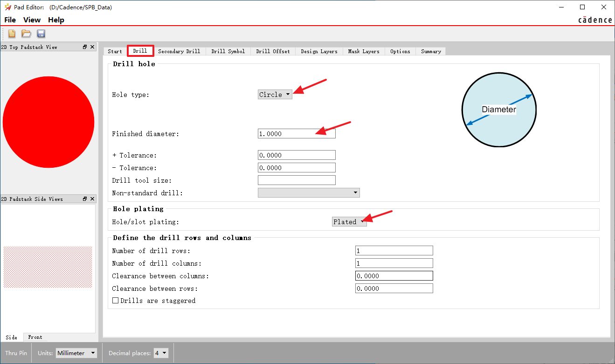Click the Save floppy disk icon

(41, 34)
